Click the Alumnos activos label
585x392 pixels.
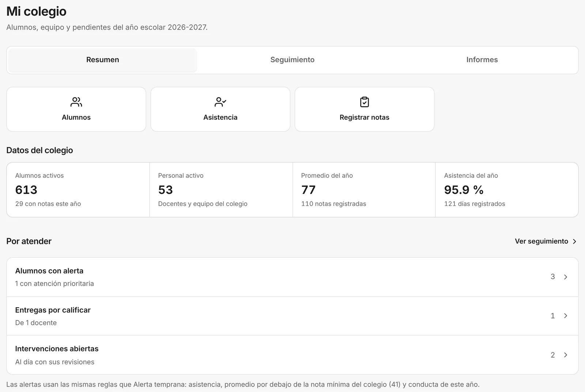tap(39, 176)
